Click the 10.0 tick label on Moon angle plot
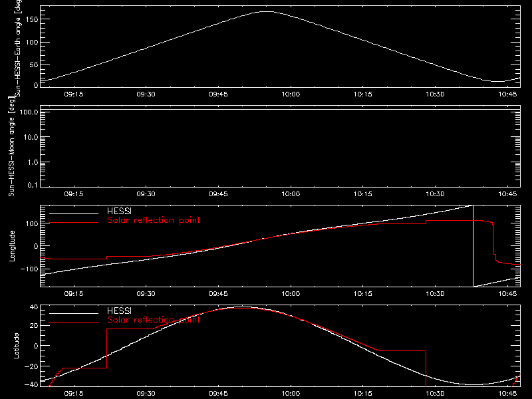This screenshot has width=532, height=399. (31, 137)
